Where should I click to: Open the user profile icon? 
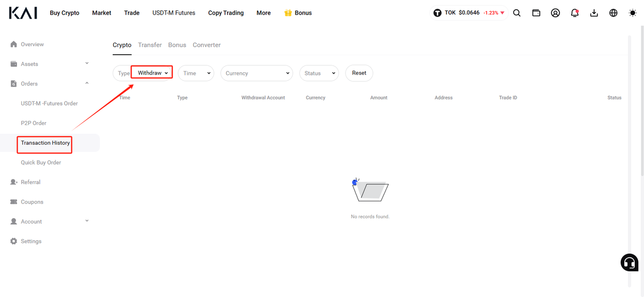pyautogui.click(x=555, y=13)
